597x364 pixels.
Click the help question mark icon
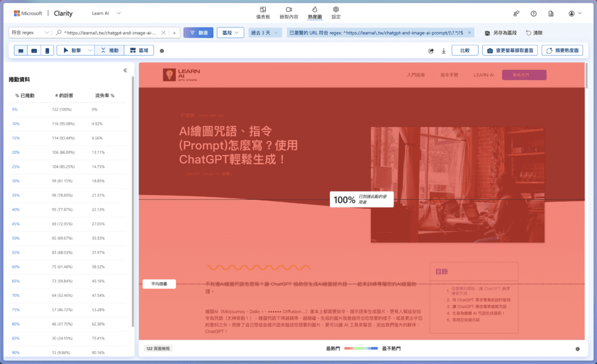click(533, 13)
